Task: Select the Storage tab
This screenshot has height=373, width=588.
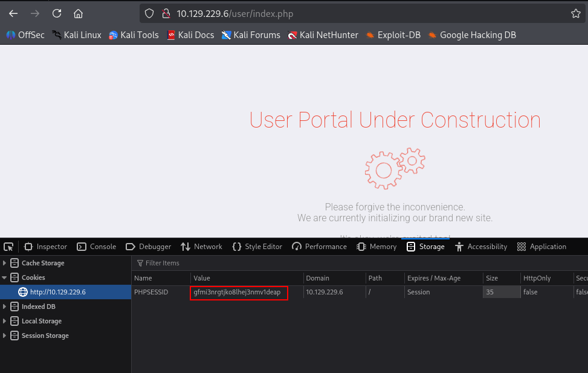Action: (425, 247)
